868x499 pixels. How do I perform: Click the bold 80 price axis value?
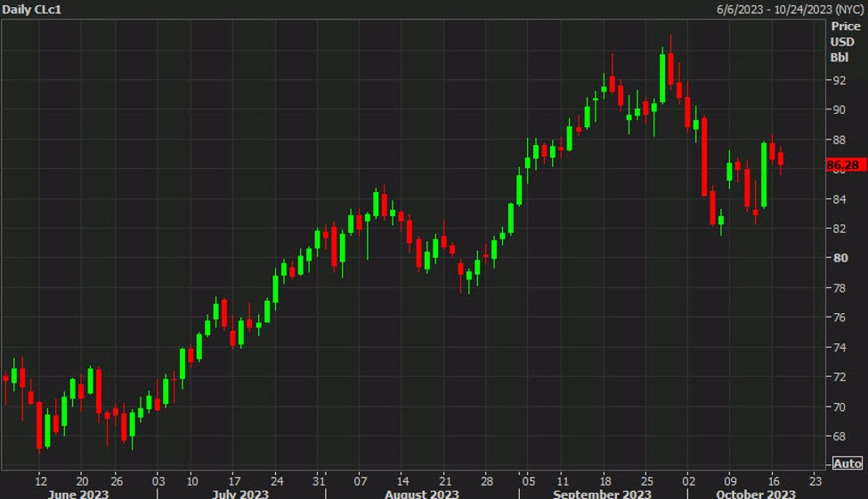pos(840,258)
